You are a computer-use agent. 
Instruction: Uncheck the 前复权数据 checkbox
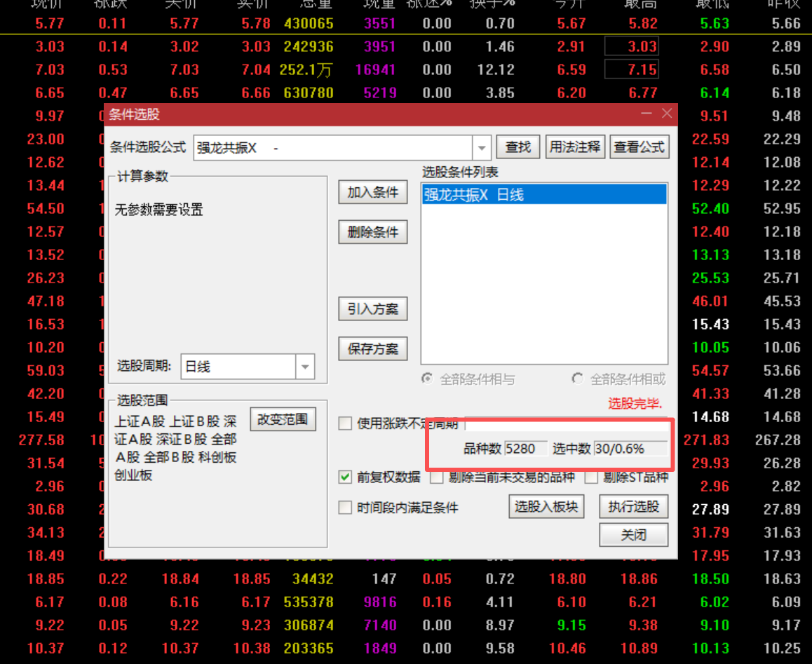(x=345, y=477)
